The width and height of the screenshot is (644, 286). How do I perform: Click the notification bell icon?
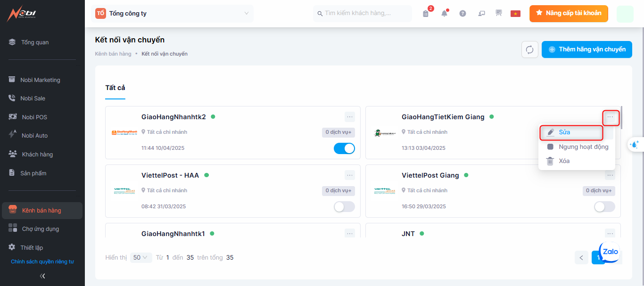444,14
